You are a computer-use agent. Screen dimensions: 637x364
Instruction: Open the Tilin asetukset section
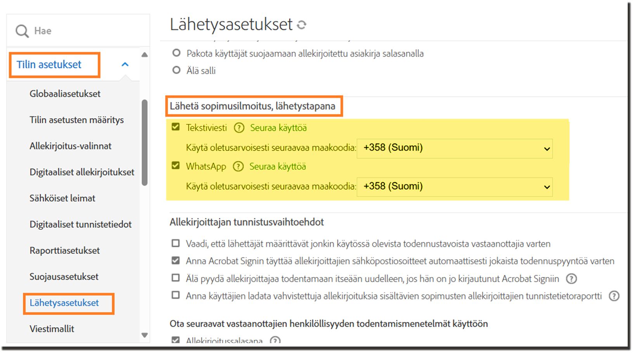click(49, 64)
